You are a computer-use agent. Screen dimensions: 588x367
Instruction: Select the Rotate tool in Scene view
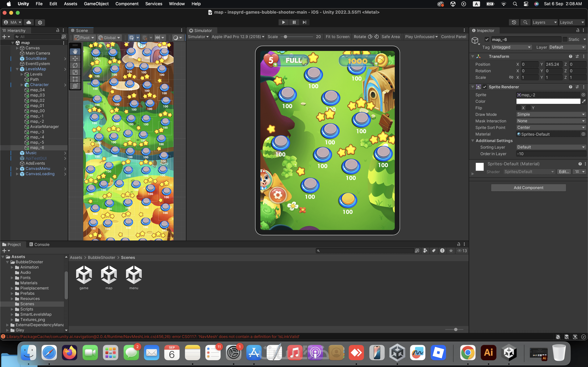click(75, 65)
